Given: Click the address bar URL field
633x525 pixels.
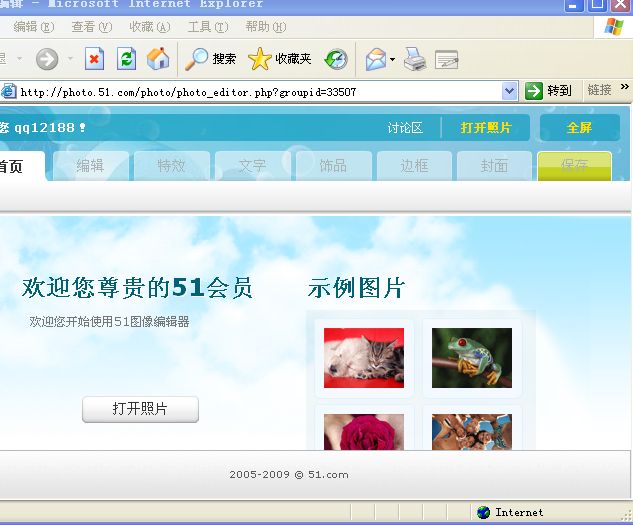Looking at the screenshot, I should (x=258, y=92).
